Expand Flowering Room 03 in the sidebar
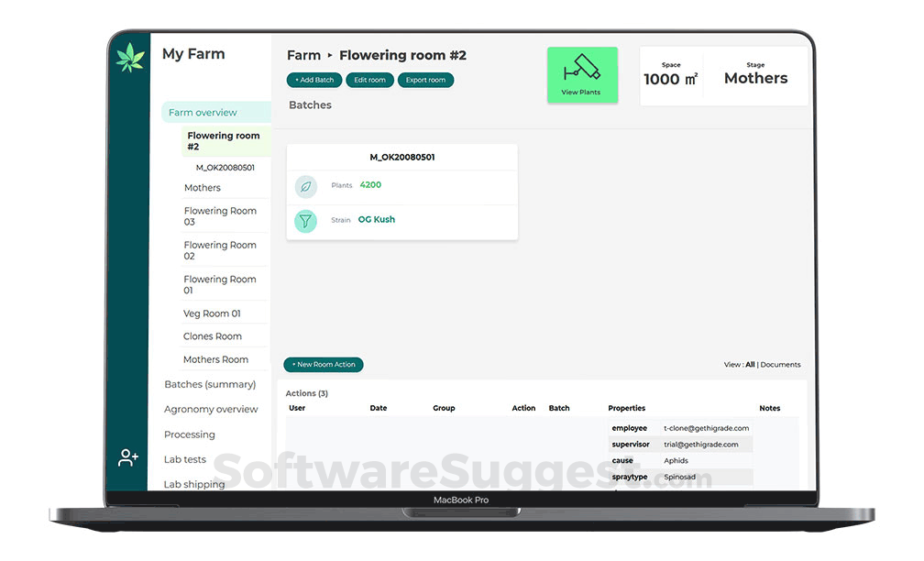924x561 pixels. [x=221, y=215]
